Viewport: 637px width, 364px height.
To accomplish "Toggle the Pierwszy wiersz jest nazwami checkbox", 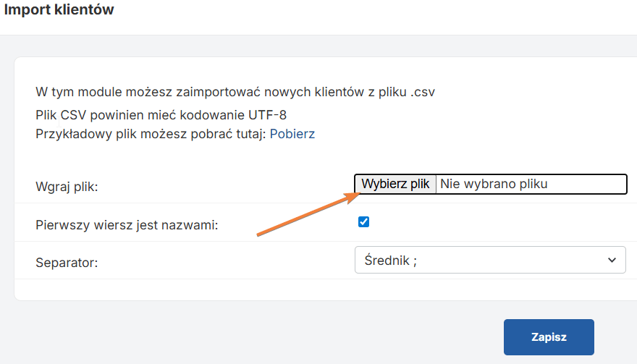I will [x=363, y=222].
